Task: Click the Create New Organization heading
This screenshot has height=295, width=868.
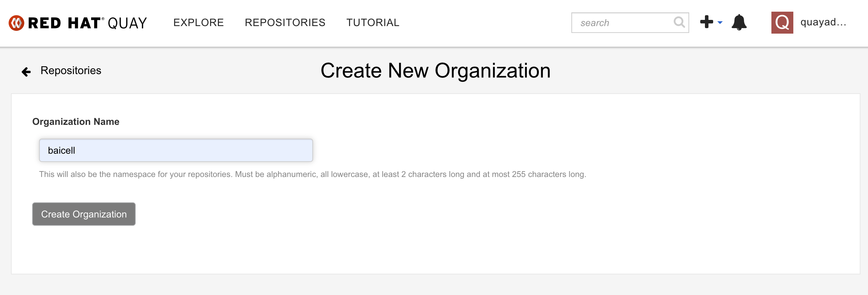Action: coord(435,71)
